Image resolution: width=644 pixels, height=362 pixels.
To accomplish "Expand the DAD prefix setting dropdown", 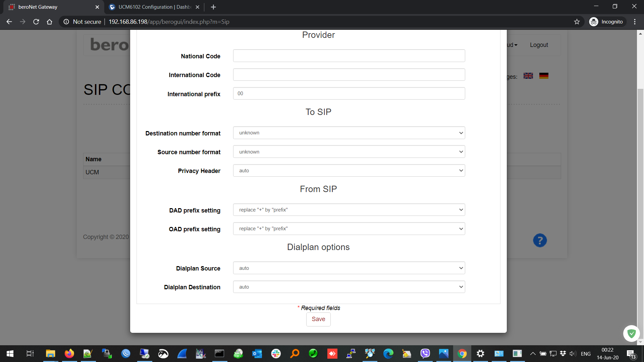I will (x=349, y=210).
